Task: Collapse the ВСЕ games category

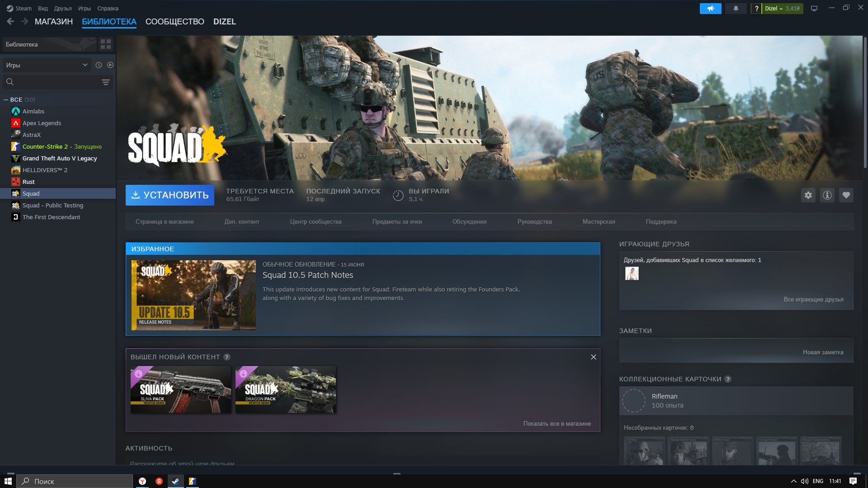Action: [x=6, y=99]
